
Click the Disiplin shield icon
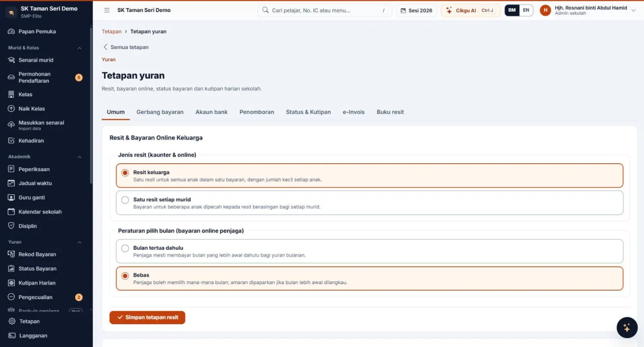pyautogui.click(x=12, y=226)
